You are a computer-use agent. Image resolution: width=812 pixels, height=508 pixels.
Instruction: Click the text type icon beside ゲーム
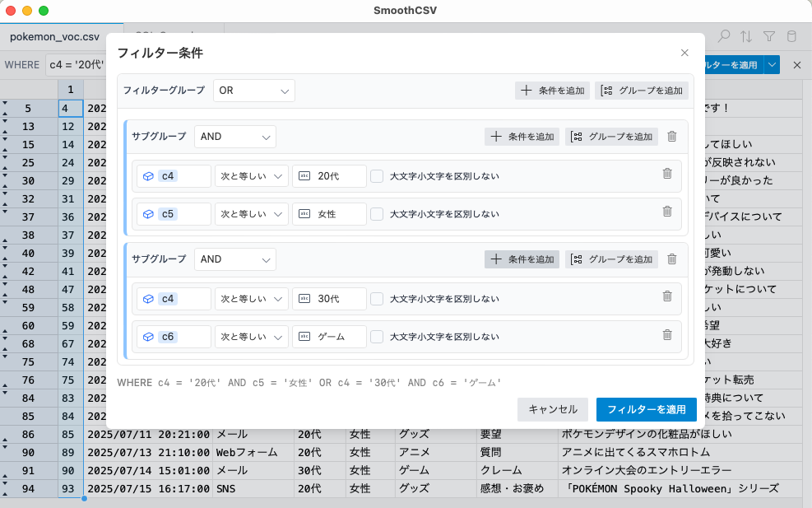[x=304, y=337]
